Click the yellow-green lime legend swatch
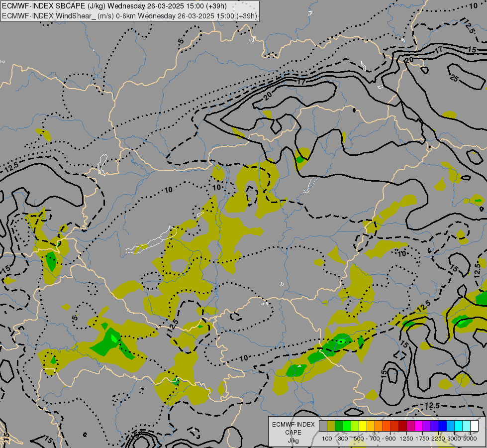Viewport: 487px width, 448px height. click(x=355, y=426)
